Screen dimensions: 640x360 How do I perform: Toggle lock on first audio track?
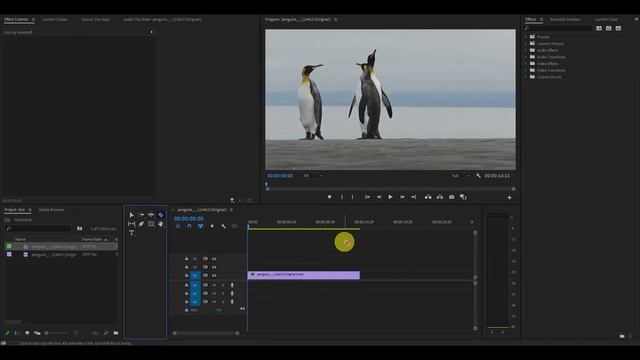(x=187, y=285)
